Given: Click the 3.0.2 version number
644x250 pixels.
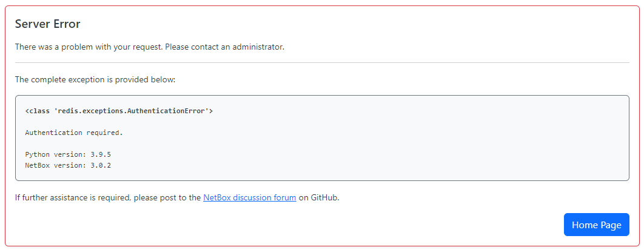Looking at the screenshot, I should [x=101, y=166].
